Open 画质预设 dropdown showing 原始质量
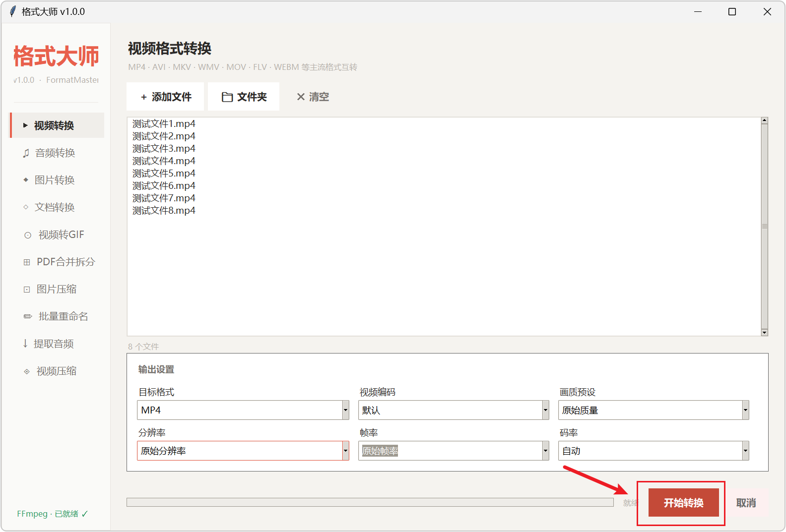The width and height of the screenshot is (786, 532). (654, 410)
